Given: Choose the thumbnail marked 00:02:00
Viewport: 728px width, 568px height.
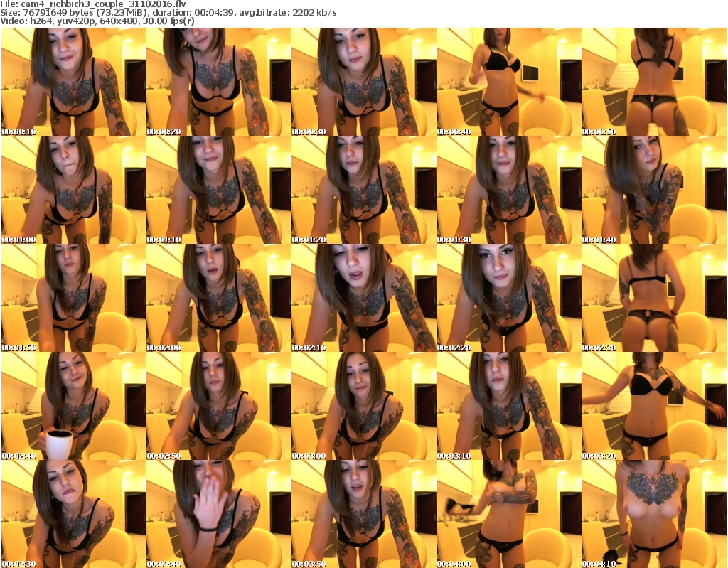Looking at the screenshot, I should [219, 298].
